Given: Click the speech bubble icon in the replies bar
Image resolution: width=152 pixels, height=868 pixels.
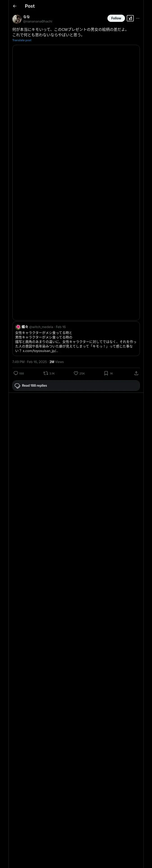Looking at the screenshot, I should pos(18,386).
